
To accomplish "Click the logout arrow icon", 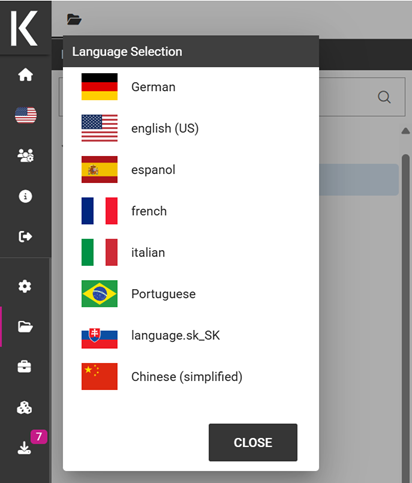I will (25, 237).
